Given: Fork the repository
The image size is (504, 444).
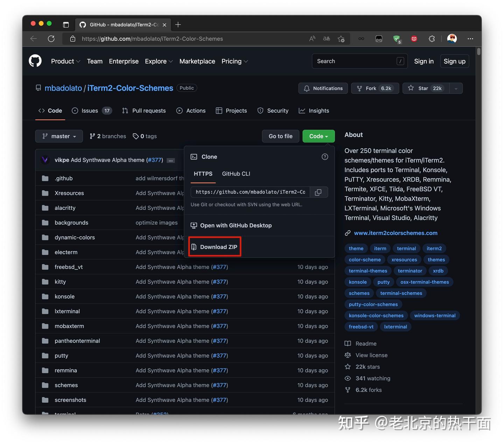Looking at the screenshot, I should [375, 88].
